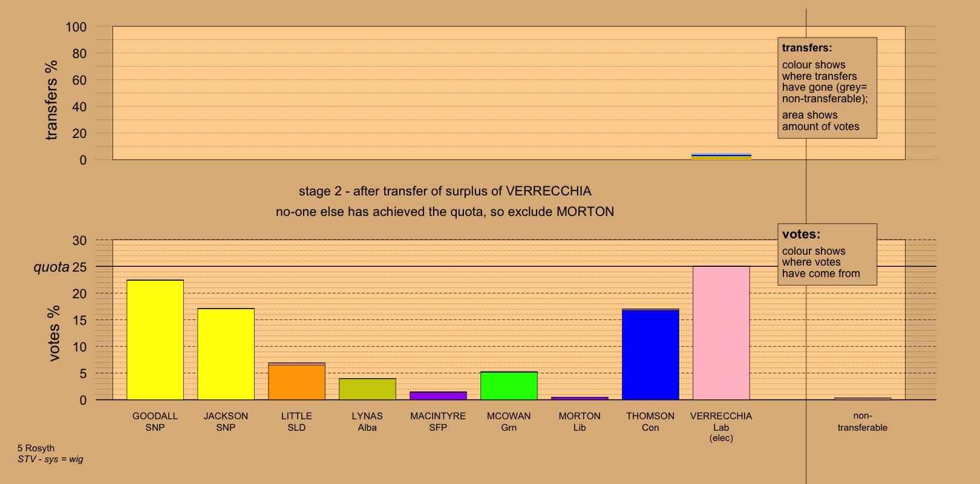Viewport: 980px width, 484px height.
Task: Click the VERRECCHIA Lab pink vote bar
Action: coord(721,333)
